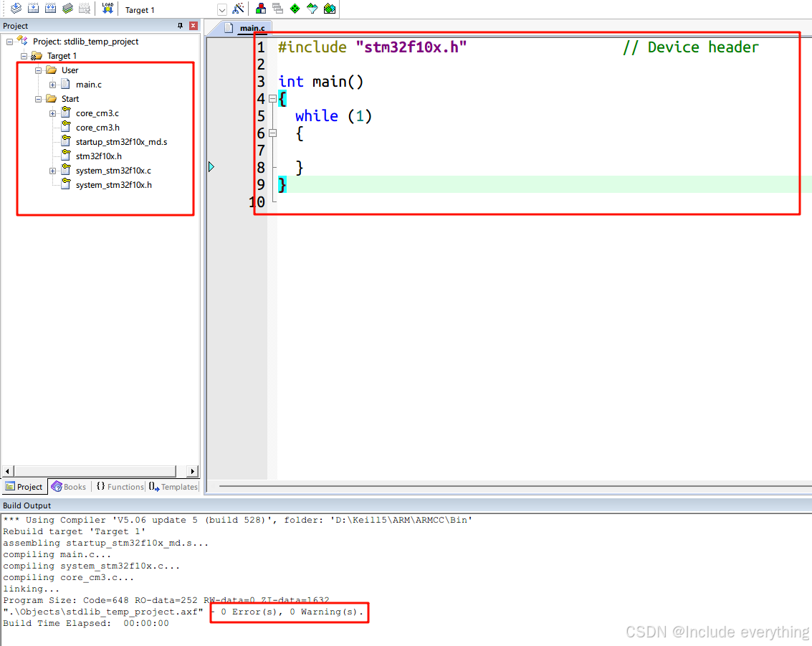Collapse the Project: stdlib_temp_project root node

tap(9, 42)
